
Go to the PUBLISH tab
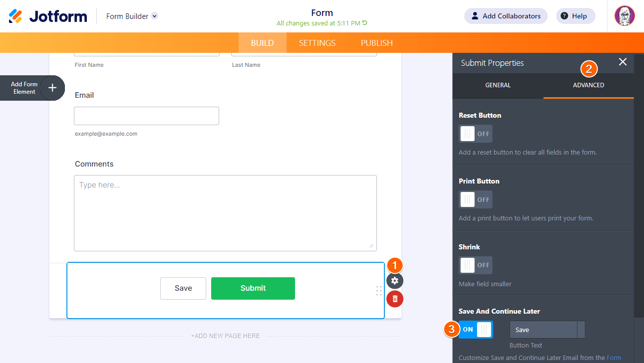pyautogui.click(x=377, y=43)
